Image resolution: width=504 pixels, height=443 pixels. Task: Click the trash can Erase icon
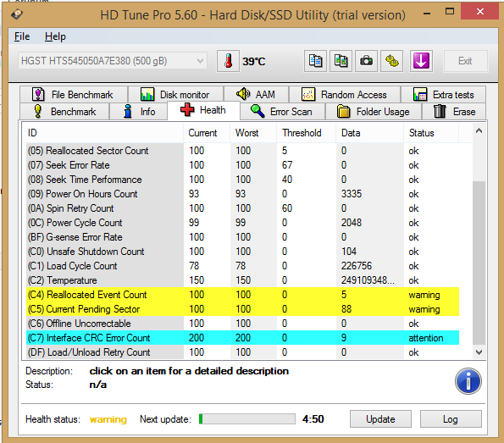click(440, 112)
